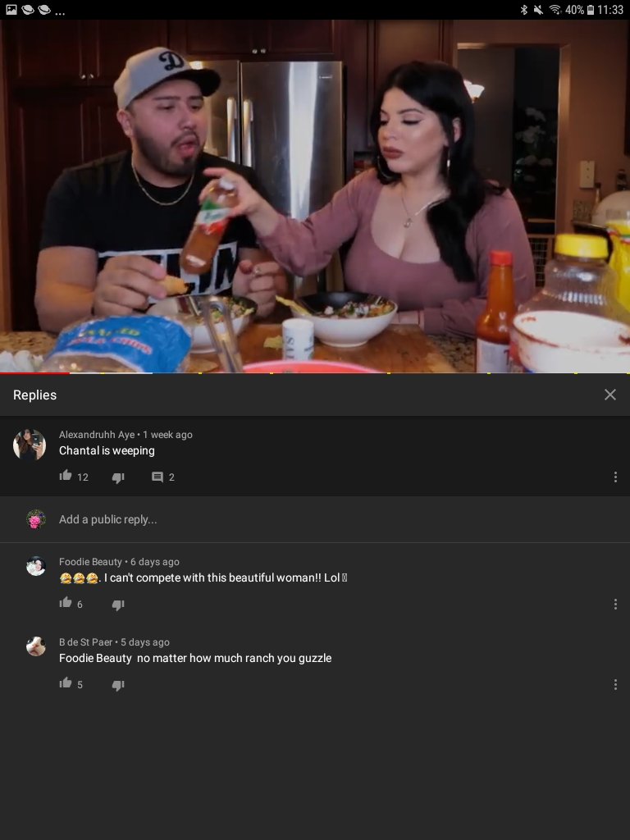Open Alexandruhh Aye's profile picture
This screenshot has height=840, width=630.
(x=30, y=445)
